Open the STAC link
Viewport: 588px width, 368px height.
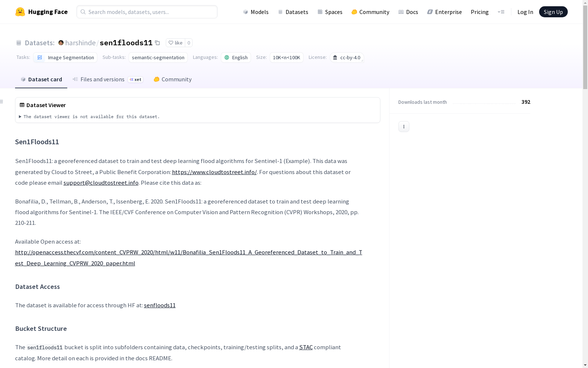(306, 347)
